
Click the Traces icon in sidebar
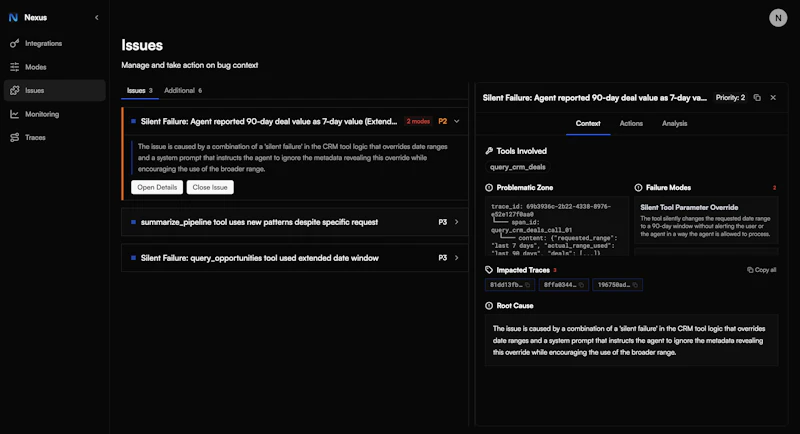[14, 138]
